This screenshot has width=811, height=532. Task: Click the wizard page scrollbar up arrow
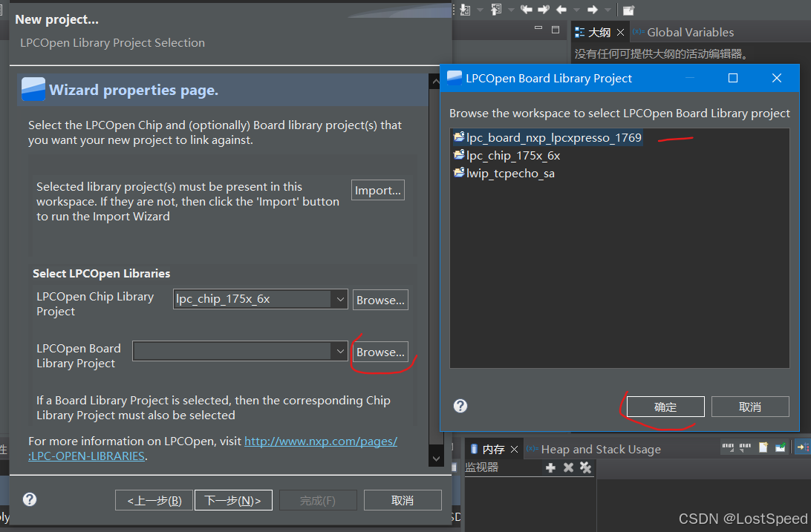pos(436,82)
